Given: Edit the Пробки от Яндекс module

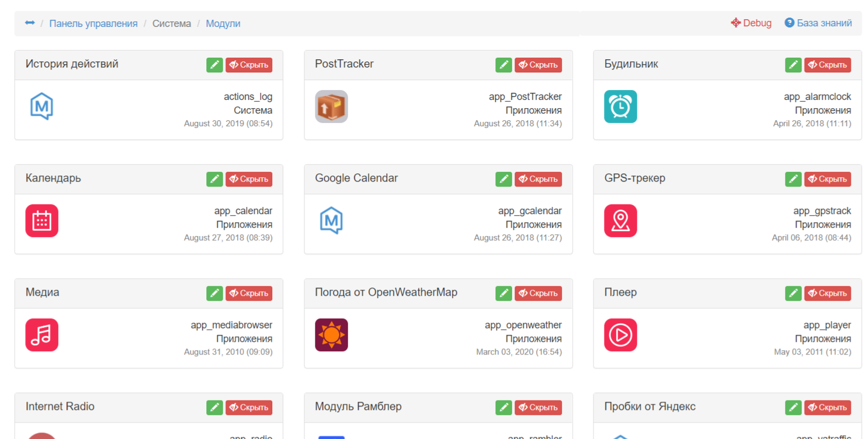Looking at the screenshot, I should click(793, 407).
